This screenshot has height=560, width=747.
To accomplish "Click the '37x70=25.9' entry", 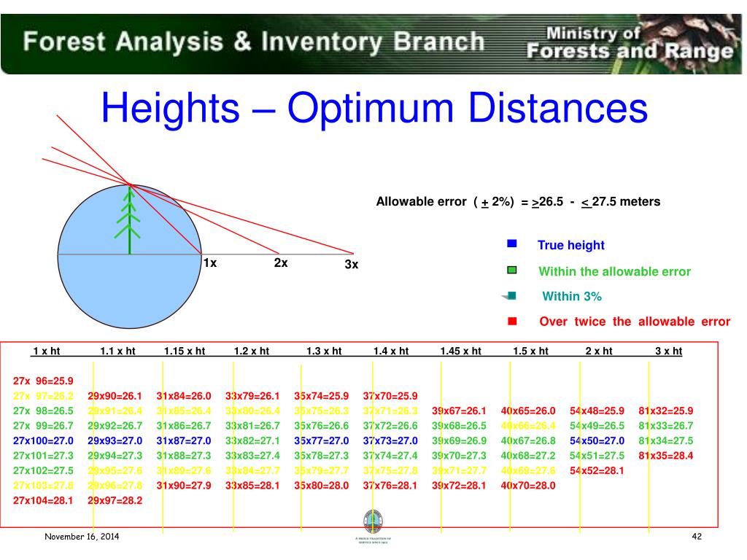I will [x=390, y=396].
